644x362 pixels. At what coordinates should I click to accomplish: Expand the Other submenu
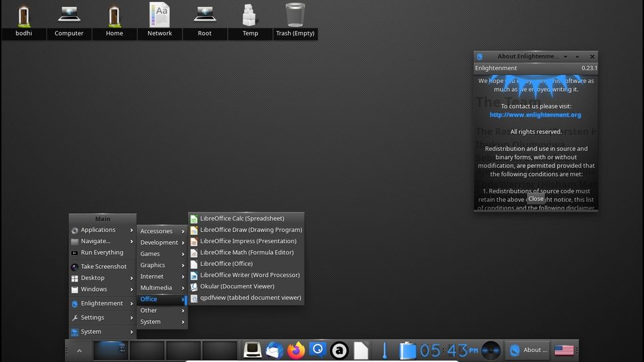162,310
